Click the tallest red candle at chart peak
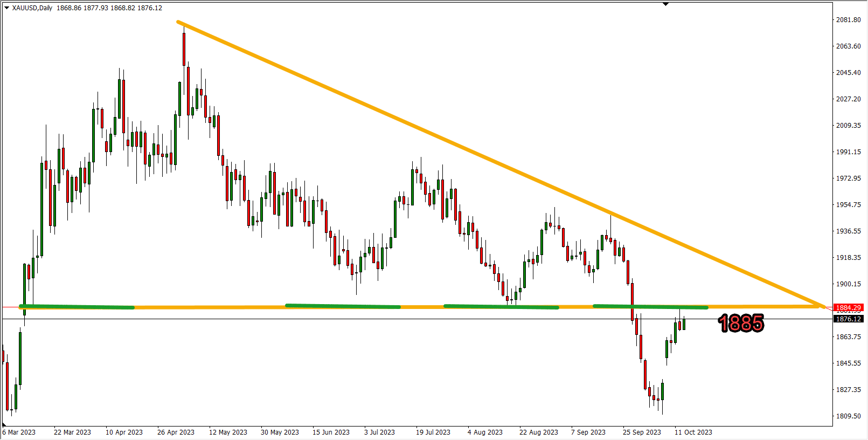Screen dimensions: 868x440 tap(184, 49)
